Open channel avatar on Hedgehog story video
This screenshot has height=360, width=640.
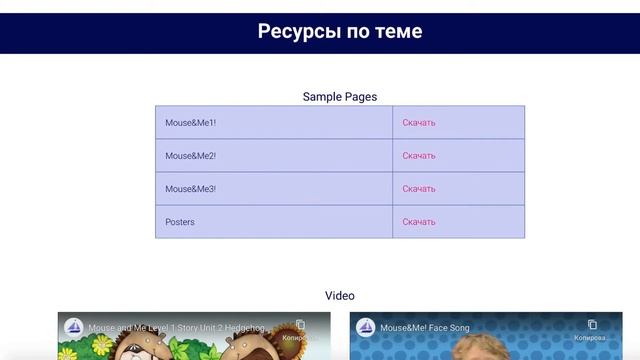coord(74,327)
